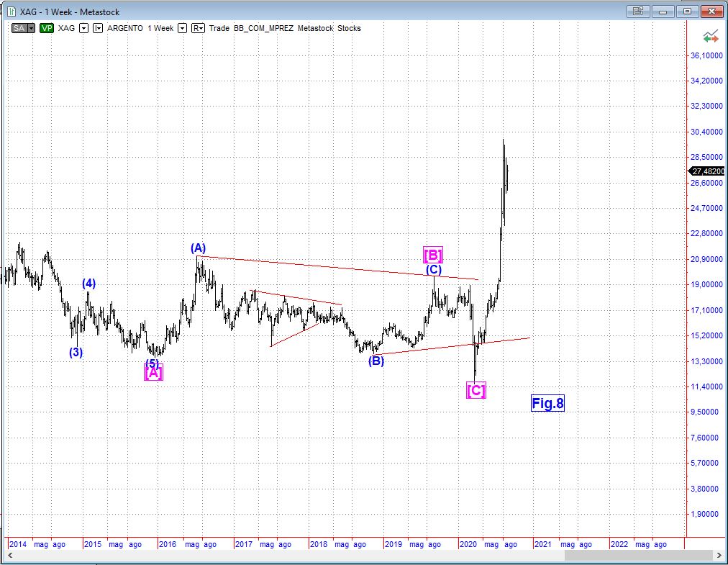This screenshot has height=565, width=728.
Task: Open the dropdown next to 1 Week periodicity
Action: pos(183,28)
